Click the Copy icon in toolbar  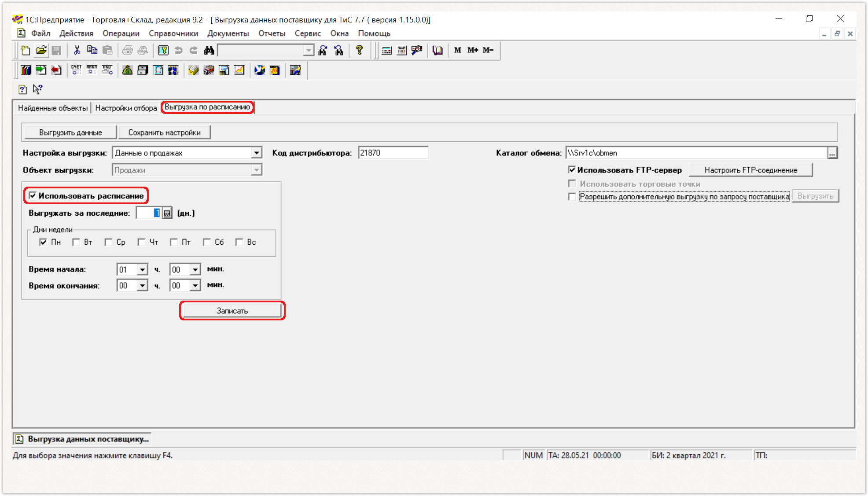pos(92,51)
